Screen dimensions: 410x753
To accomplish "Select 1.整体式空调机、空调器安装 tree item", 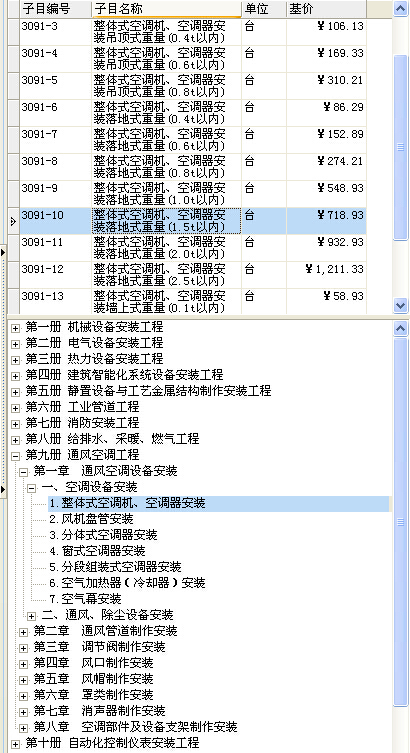I will point(127,503).
